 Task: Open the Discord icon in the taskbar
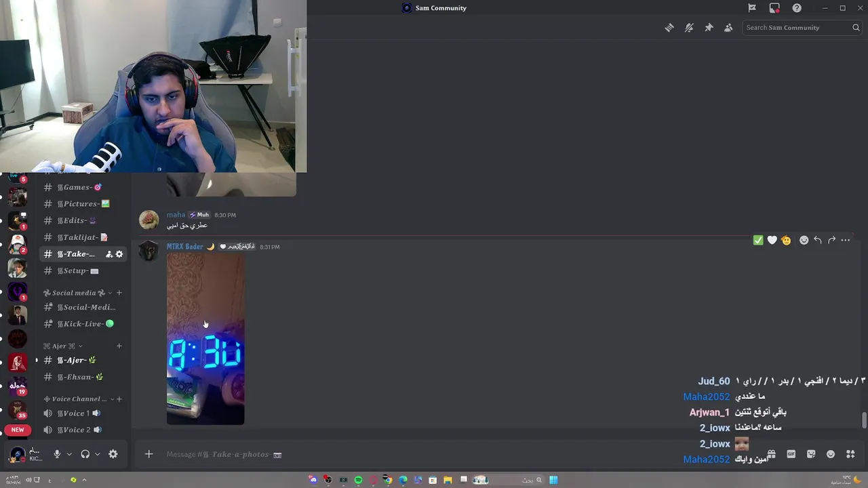pyautogui.click(x=313, y=480)
